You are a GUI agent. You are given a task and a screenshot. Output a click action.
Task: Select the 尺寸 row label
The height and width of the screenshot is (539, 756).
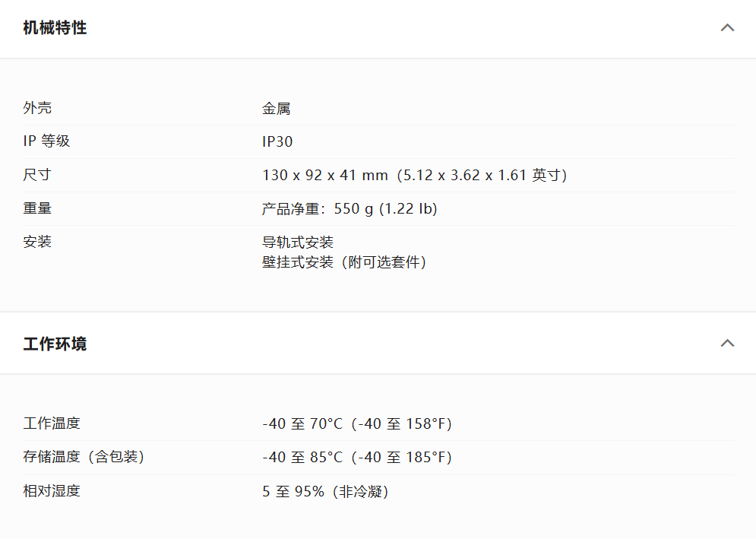point(37,174)
